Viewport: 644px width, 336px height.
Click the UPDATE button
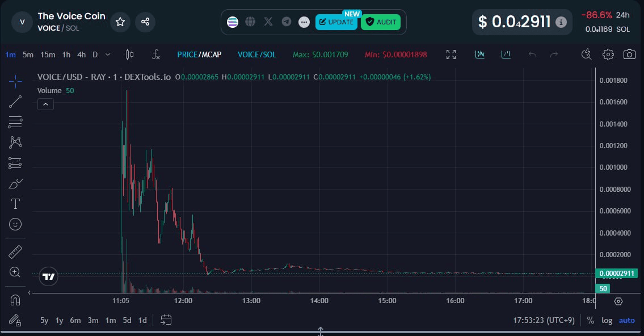click(x=336, y=22)
